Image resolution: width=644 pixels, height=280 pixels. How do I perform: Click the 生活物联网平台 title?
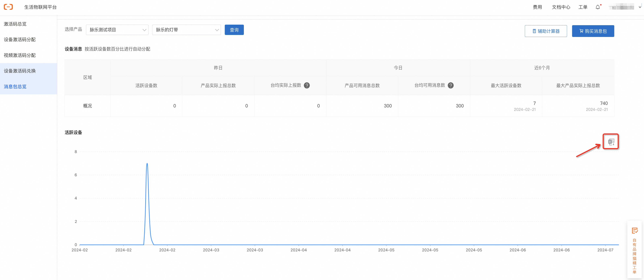[41, 7]
